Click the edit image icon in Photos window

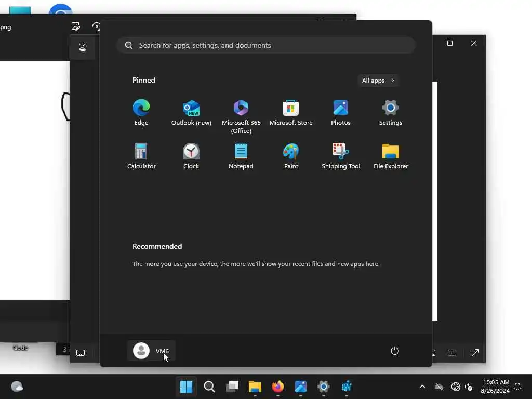76,26
